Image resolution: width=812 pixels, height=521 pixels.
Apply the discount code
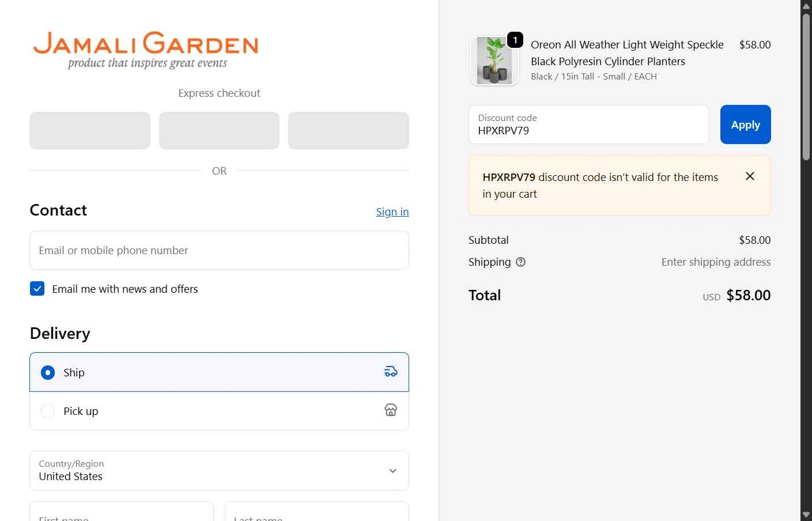click(x=745, y=124)
